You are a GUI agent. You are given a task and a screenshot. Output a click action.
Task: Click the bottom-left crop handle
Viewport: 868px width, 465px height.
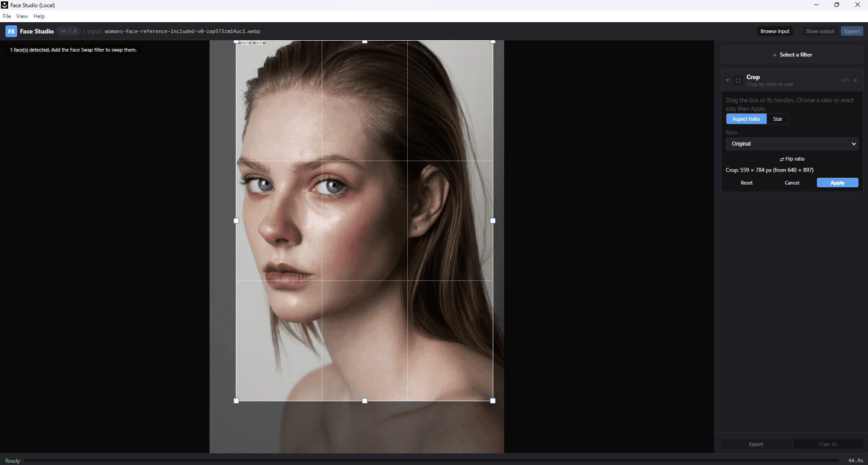(236, 401)
